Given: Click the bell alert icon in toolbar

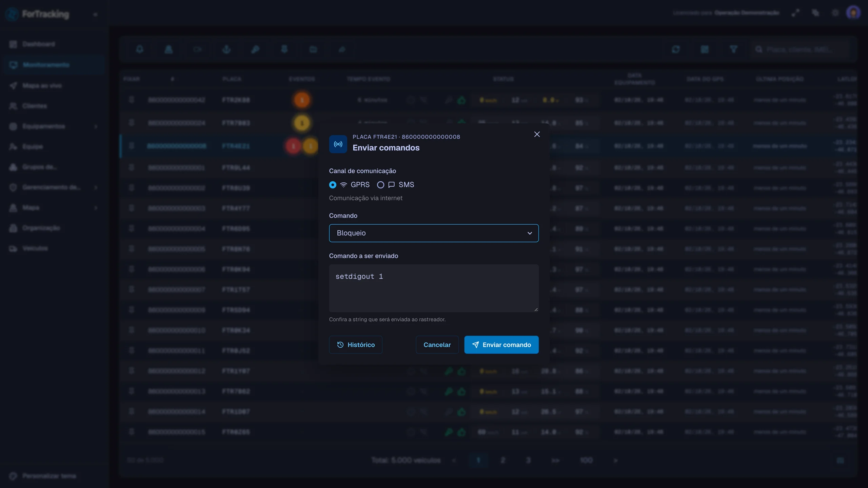Looking at the screenshot, I should [140, 49].
